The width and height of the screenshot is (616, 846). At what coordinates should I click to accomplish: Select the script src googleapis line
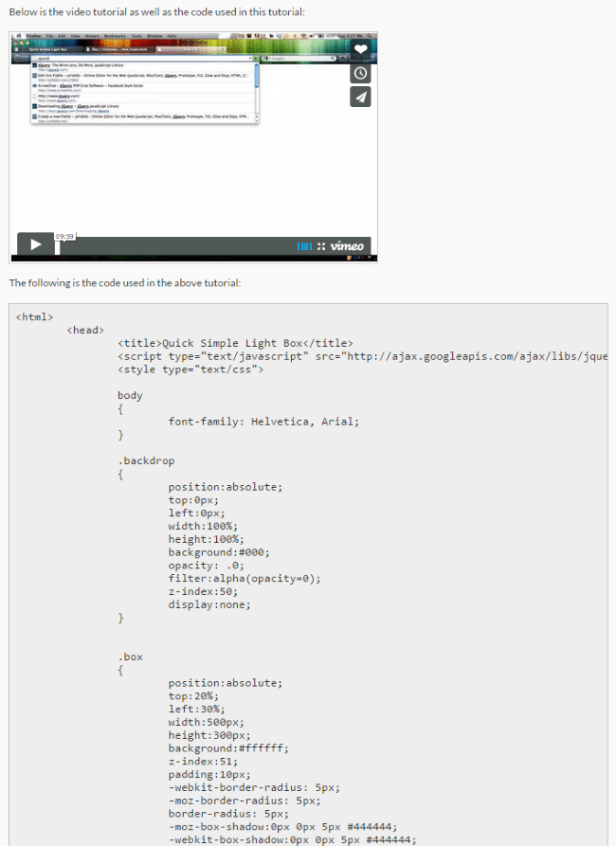tap(362, 356)
